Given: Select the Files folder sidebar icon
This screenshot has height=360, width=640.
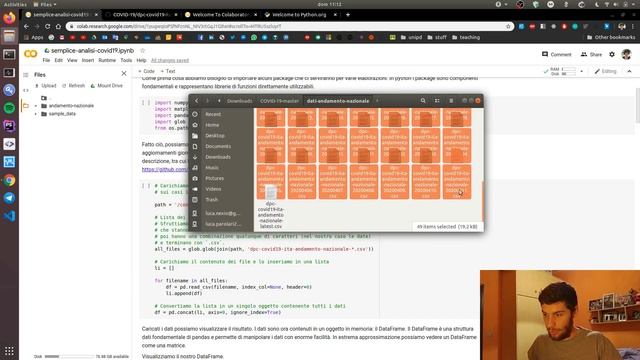Looking at the screenshot, I should (26, 106).
